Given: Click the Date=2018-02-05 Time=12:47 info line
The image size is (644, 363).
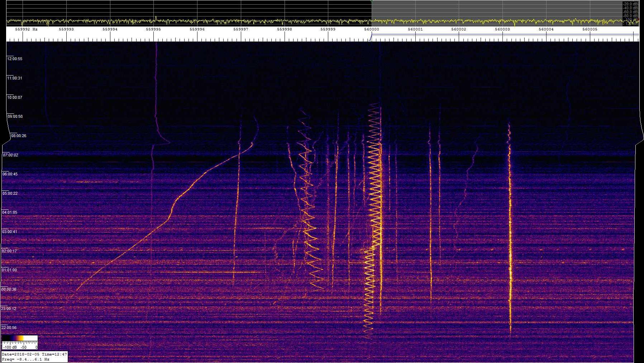Looking at the screenshot, I should tap(34, 354).
